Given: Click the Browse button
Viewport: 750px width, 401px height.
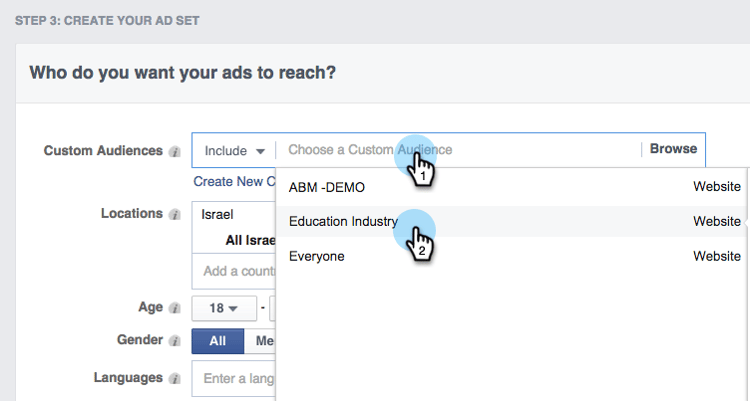Looking at the screenshot, I should [673, 149].
